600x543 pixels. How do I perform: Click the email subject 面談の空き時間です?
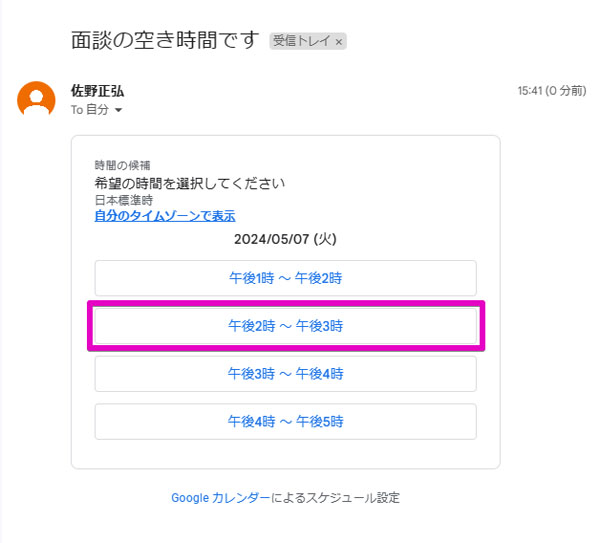[x=165, y=40]
